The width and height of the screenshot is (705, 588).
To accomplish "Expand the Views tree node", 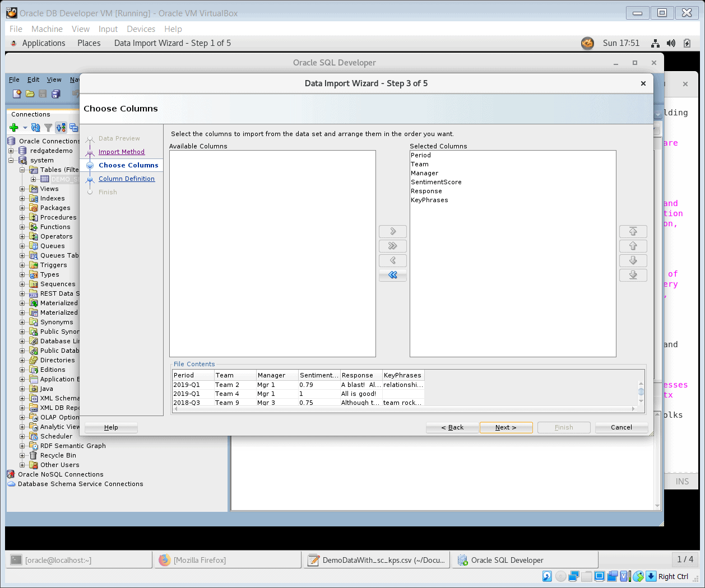I will click(x=22, y=189).
